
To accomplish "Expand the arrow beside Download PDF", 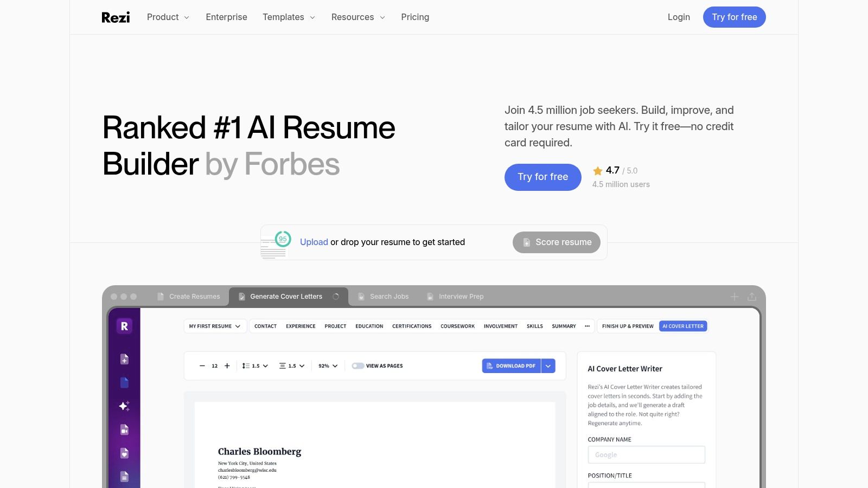I will pyautogui.click(x=548, y=366).
